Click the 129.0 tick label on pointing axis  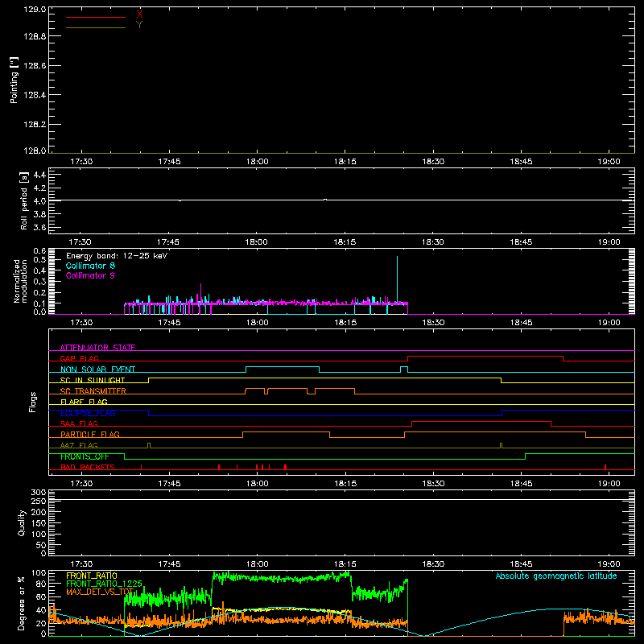click(35, 10)
